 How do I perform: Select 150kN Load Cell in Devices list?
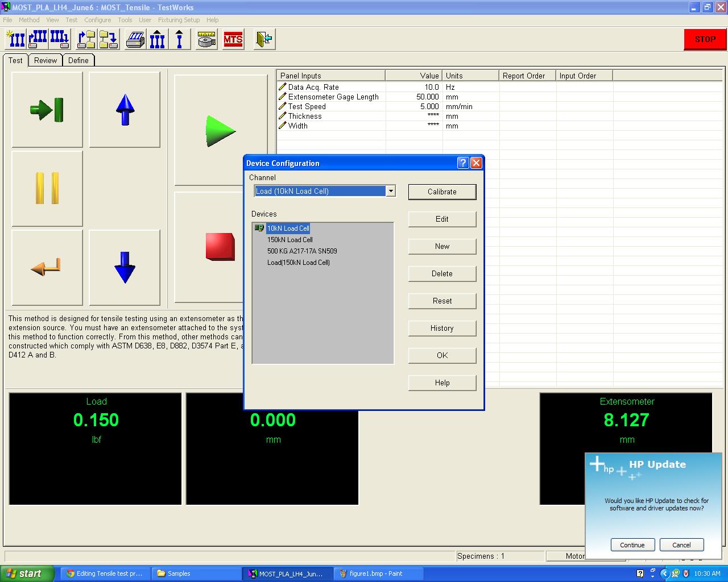(290, 240)
